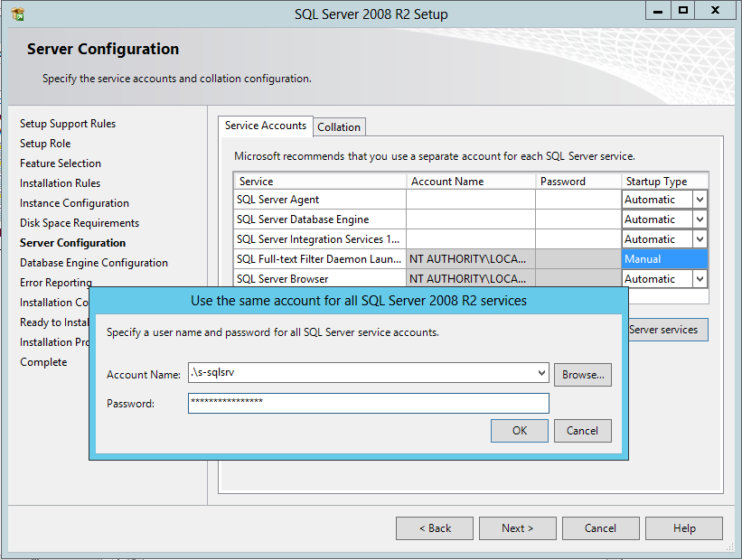Image resolution: width=742 pixels, height=560 pixels.
Task: Click Integration Services account name cell
Action: pyautogui.click(x=471, y=239)
